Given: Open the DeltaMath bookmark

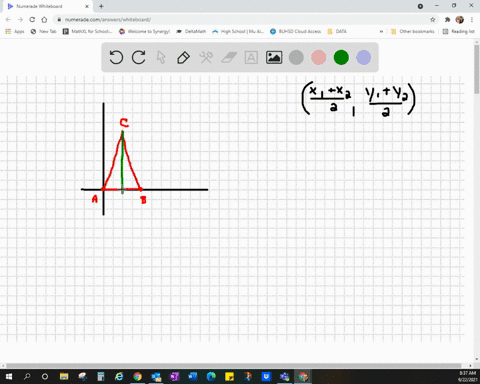Looking at the screenshot, I should [x=191, y=31].
